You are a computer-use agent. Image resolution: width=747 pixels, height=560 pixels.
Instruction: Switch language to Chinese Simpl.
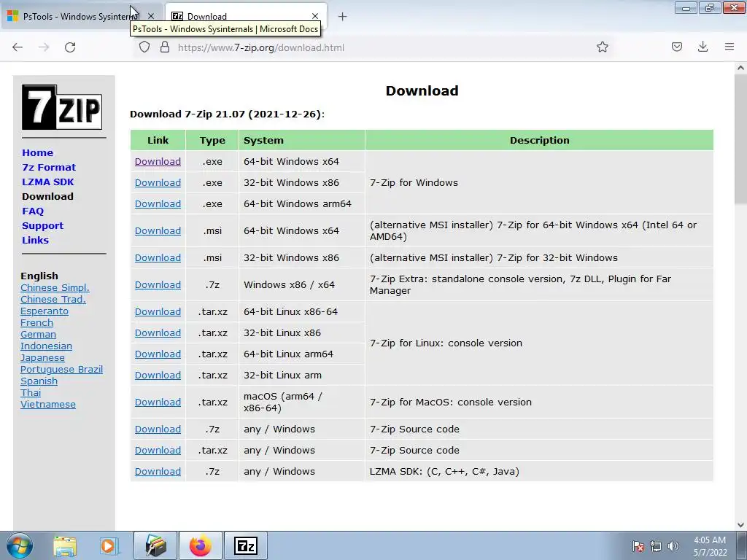coord(55,287)
